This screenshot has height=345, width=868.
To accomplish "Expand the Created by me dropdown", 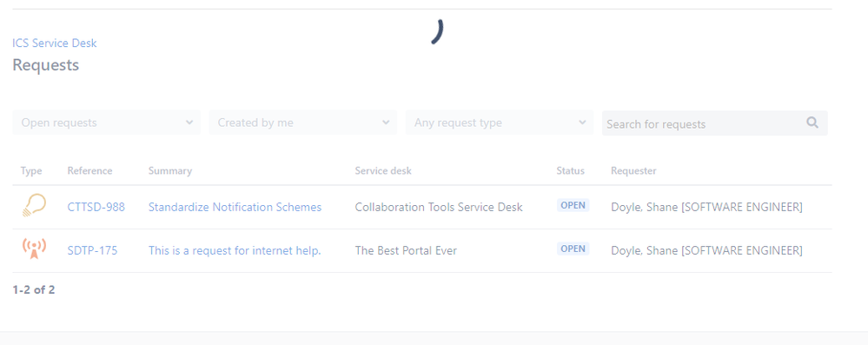I will (x=303, y=123).
